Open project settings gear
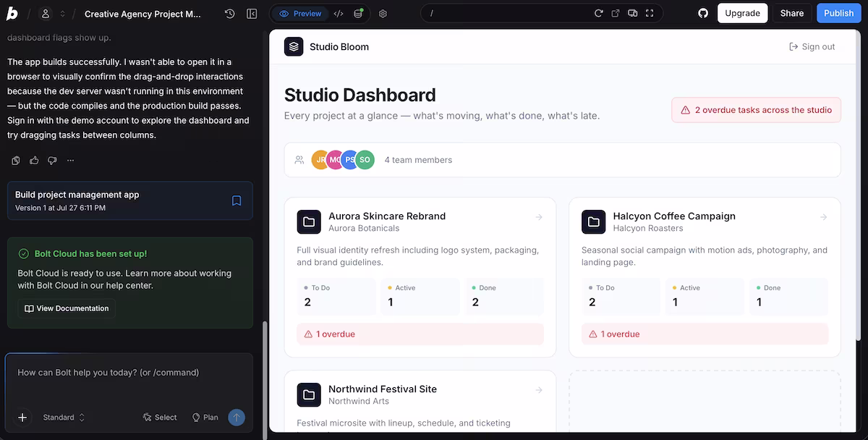 (383, 14)
